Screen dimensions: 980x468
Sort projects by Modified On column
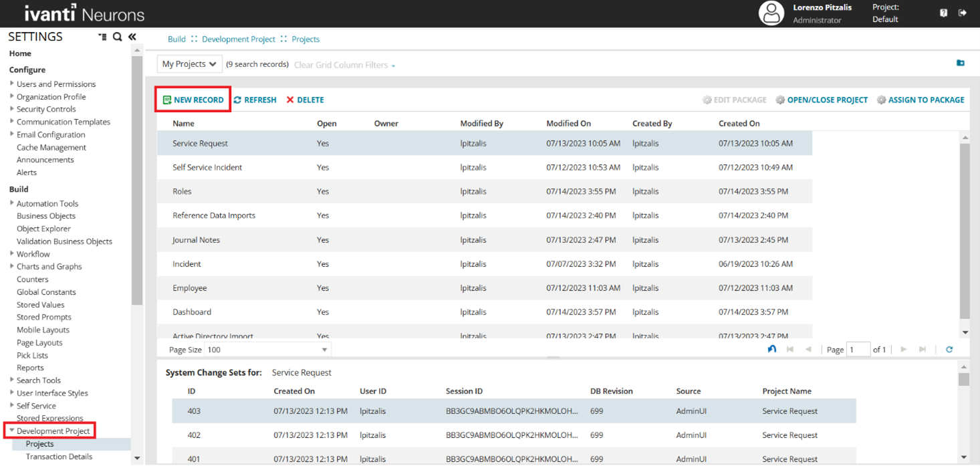pyautogui.click(x=568, y=124)
